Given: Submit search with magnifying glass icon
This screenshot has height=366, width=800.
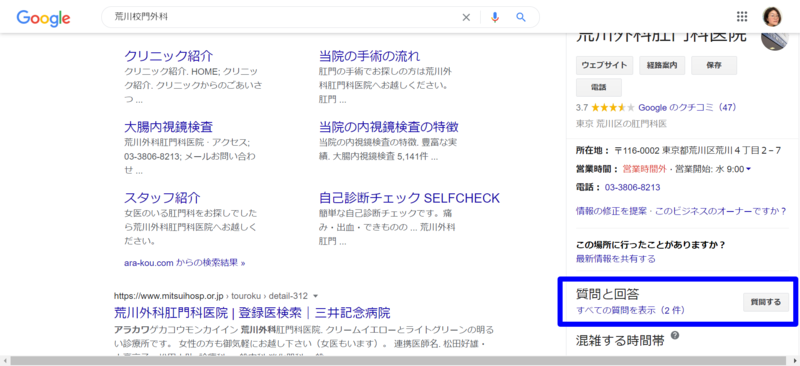Looking at the screenshot, I should 520,17.
